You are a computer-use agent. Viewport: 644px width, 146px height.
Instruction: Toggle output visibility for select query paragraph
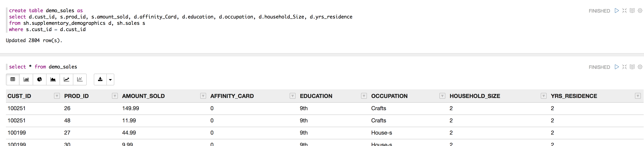(632, 67)
